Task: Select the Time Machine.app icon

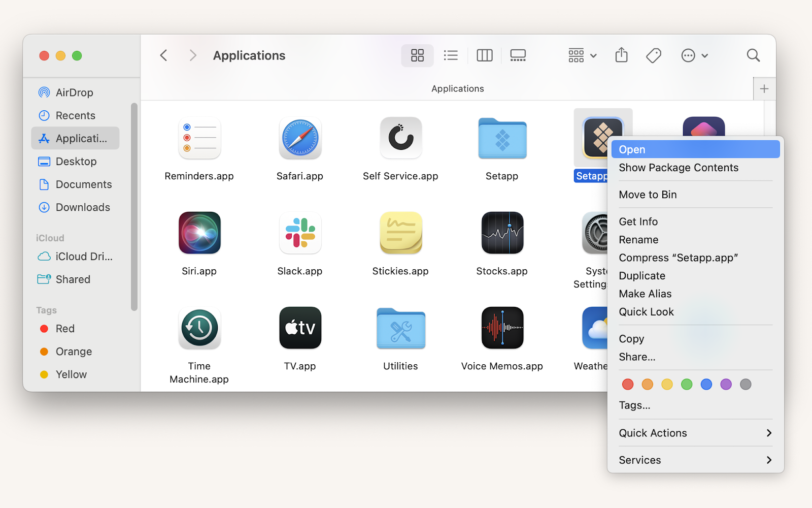Action: [199, 328]
